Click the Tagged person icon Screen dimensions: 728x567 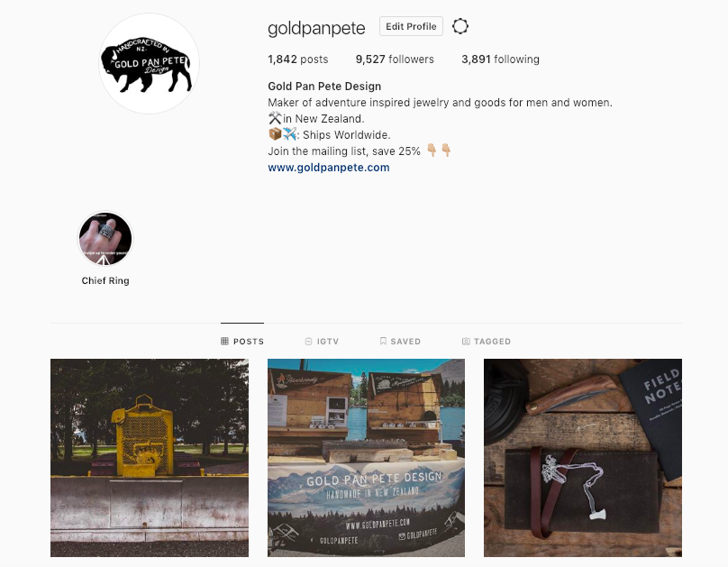pos(466,342)
